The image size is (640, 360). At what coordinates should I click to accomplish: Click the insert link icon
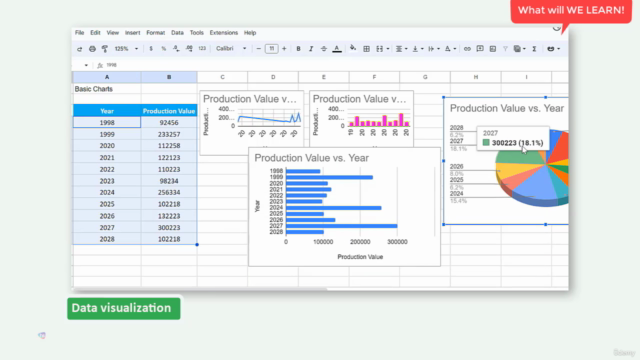(467, 49)
